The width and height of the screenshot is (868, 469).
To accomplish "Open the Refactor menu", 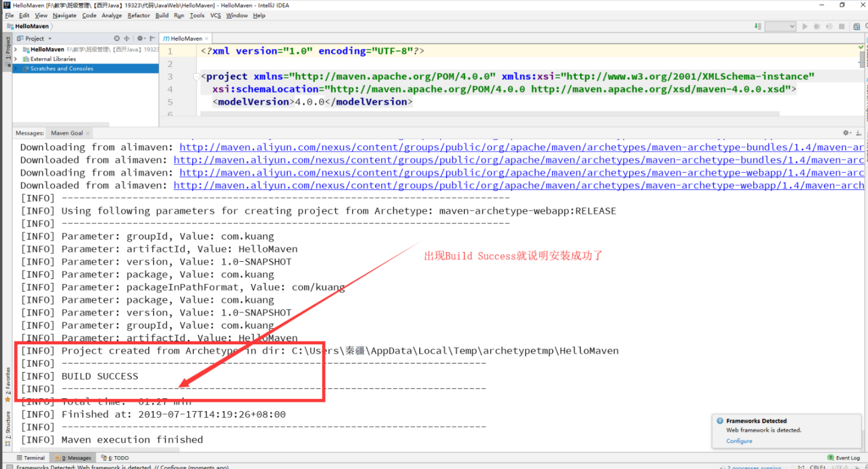I will 139,16.
